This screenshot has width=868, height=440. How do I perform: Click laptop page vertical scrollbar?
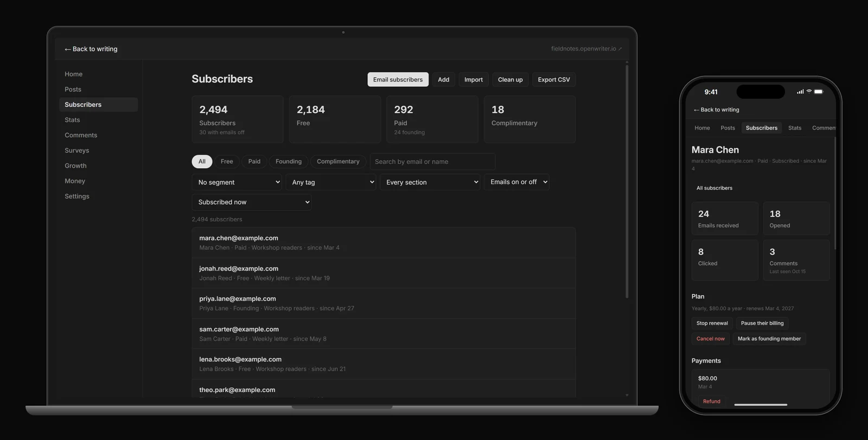(x=627, y=182)
